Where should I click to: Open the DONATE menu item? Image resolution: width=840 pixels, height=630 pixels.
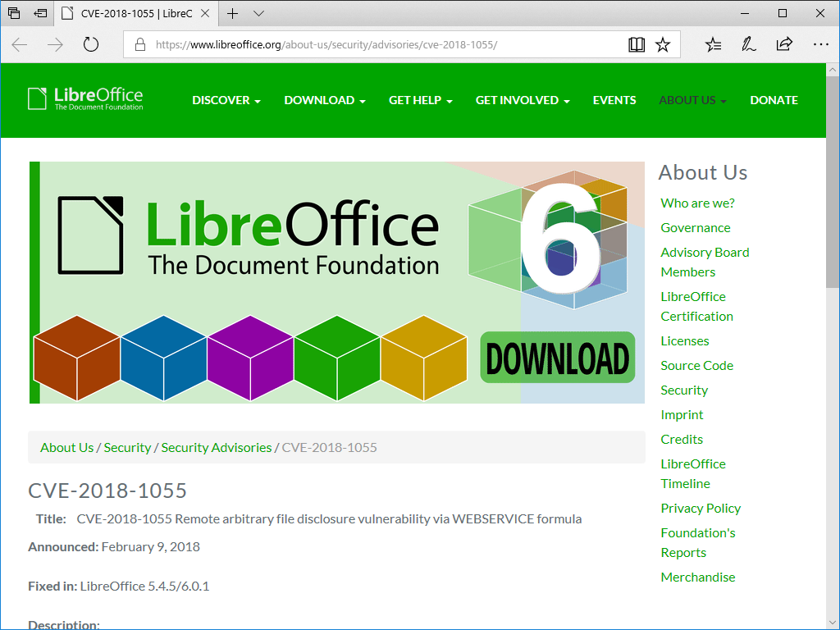tap(774, 100)
